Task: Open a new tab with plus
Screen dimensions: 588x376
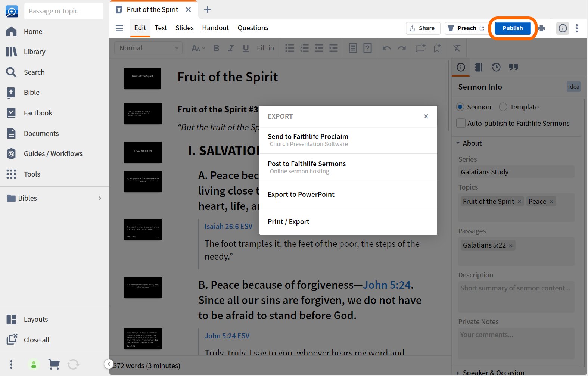Action: pyautogui.click(x=207, y=10)
